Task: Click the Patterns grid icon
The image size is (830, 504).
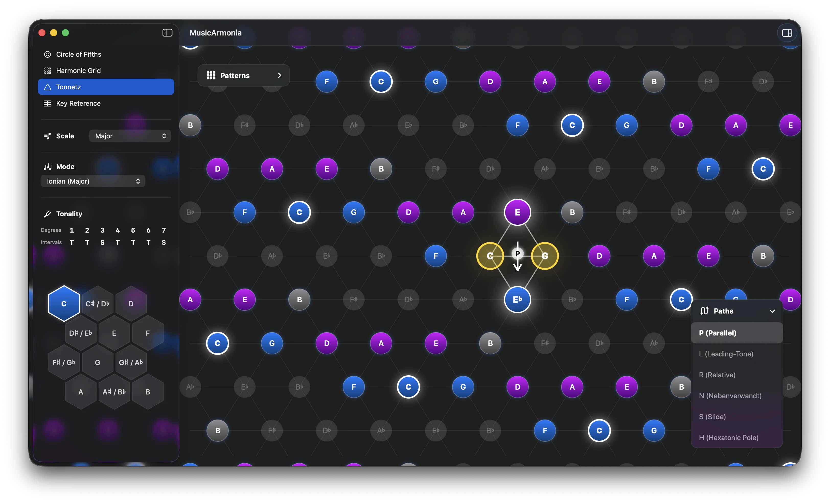Action: [x=211, y=75]
